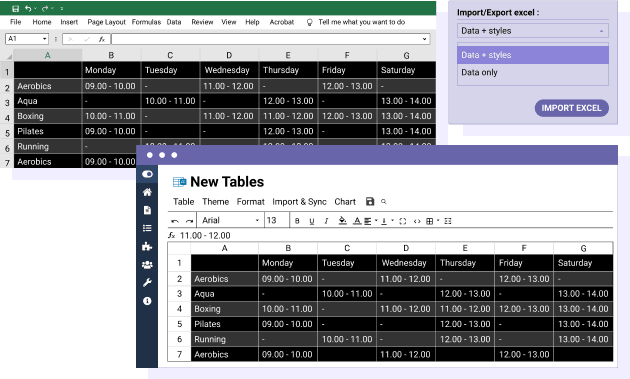
Task: Open the list icon in the sidebar
Action: pyautogui.click(x=147, y=228)
